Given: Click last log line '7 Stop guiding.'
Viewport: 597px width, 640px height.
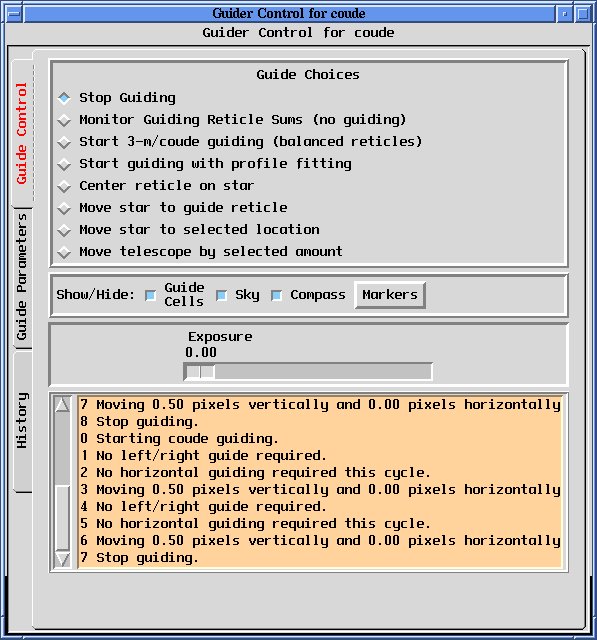Looking at the screenshot, I should coord(139,558).
